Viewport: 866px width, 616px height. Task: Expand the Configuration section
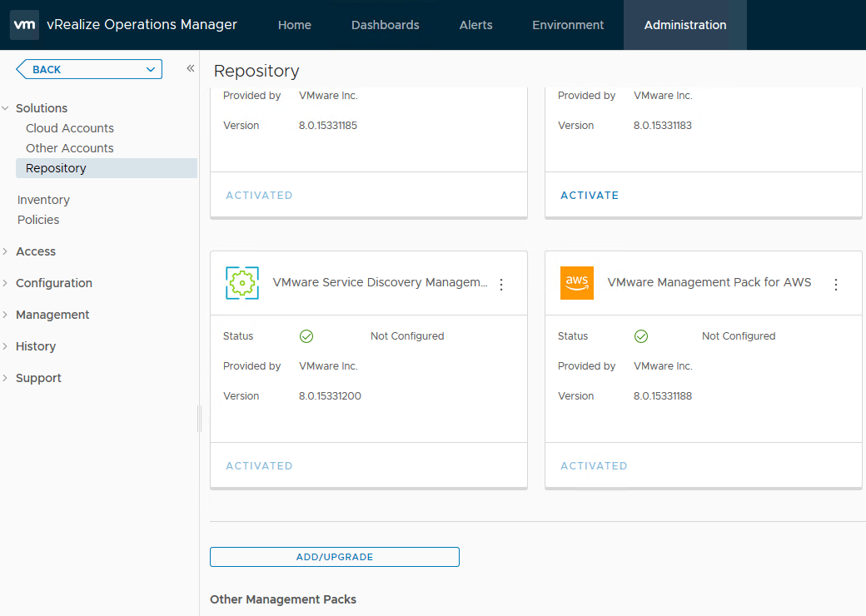point(6,283)
